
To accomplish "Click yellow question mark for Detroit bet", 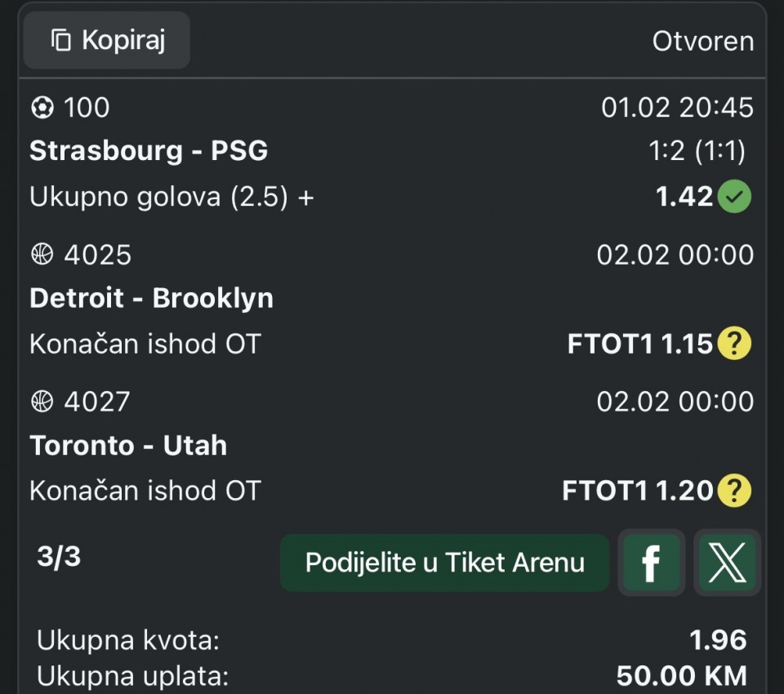I will (x=734, y=345).
